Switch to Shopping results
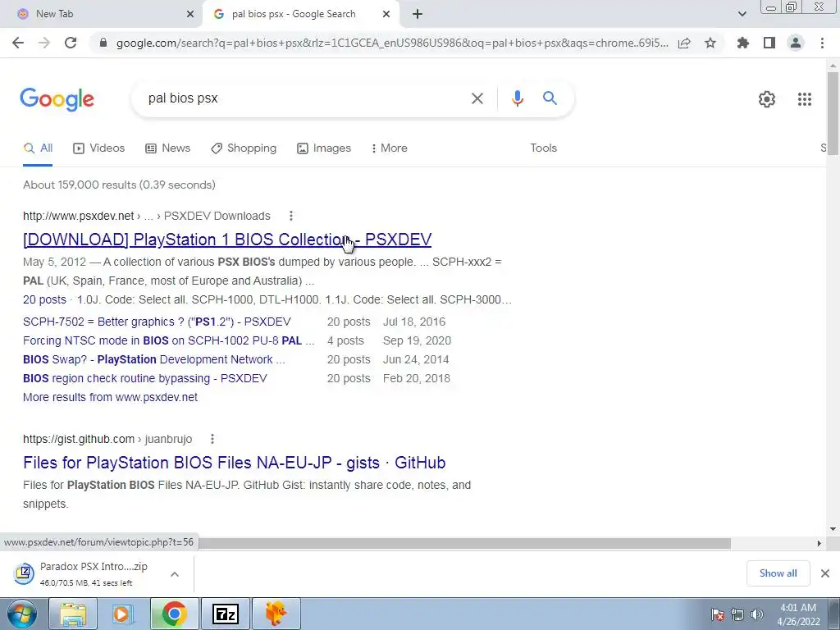 (244, 148)
